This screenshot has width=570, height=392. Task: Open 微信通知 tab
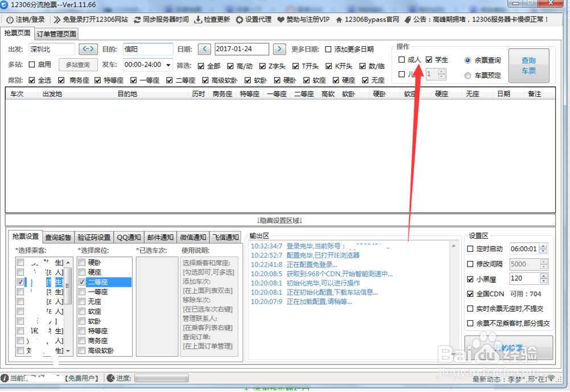[x=193, y=237]
